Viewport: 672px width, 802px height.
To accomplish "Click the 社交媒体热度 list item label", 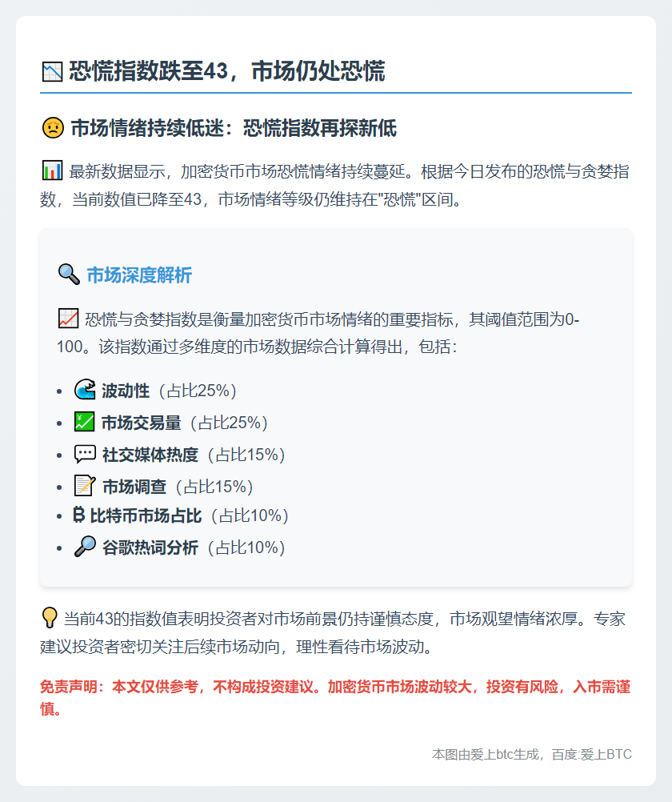I will tap(150, 455).
